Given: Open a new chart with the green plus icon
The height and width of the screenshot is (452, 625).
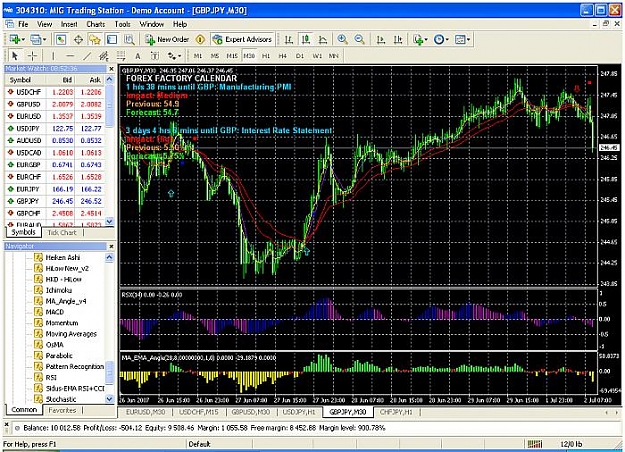Looking at the screenshot, I should 15,39.
